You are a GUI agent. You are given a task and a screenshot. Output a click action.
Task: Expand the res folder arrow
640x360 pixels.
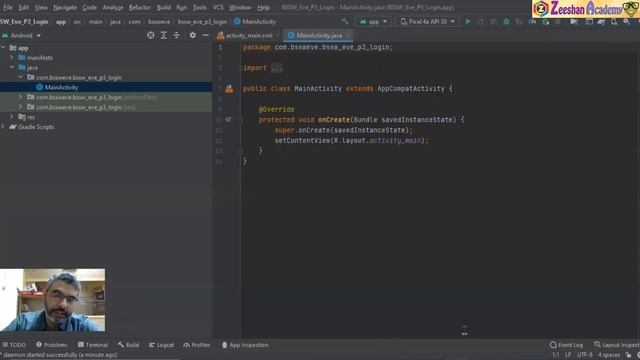12,117
